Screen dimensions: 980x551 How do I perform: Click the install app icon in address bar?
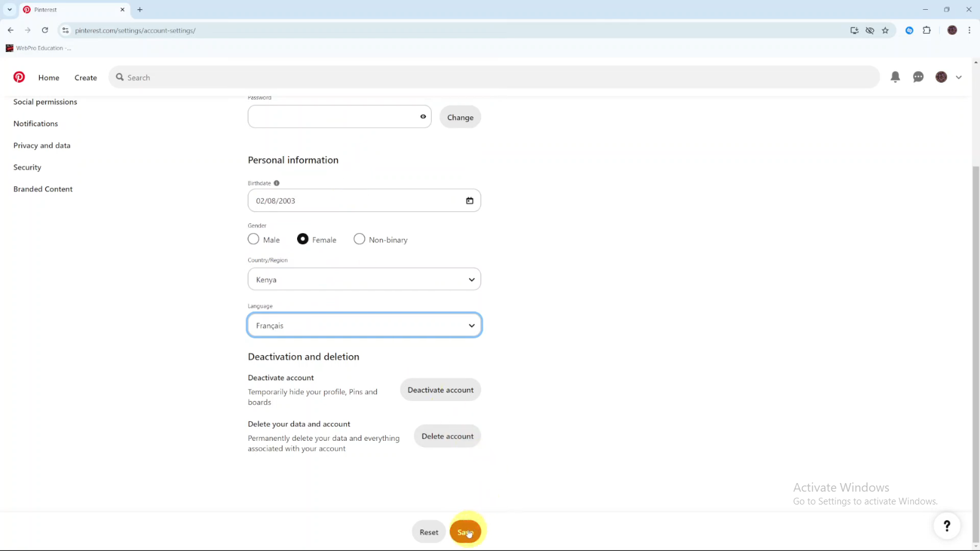(x=854, y=30)
